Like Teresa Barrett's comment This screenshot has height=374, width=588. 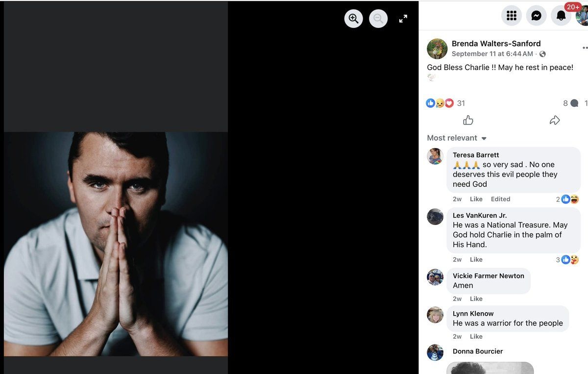click(476, 199)
